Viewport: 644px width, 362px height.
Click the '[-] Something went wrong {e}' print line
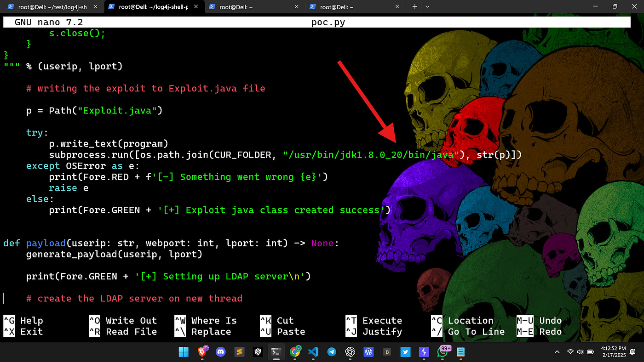[x=189, y=177]
